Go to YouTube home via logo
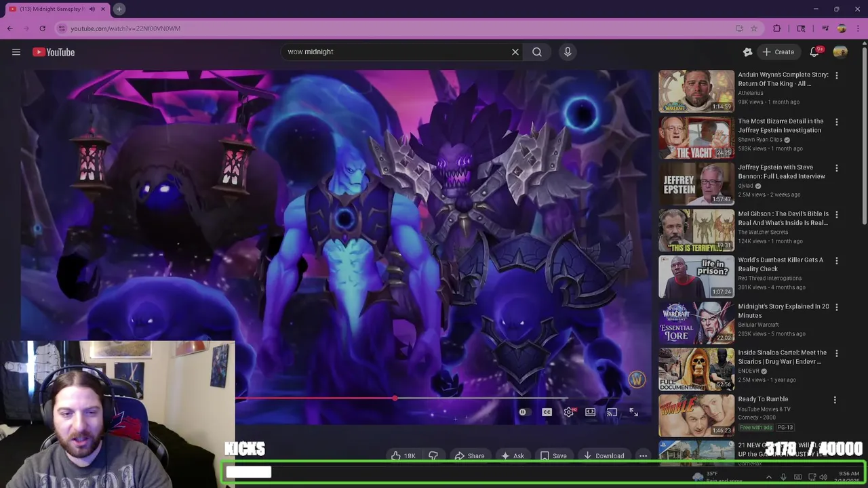868x488 pixels. (53, 52)
